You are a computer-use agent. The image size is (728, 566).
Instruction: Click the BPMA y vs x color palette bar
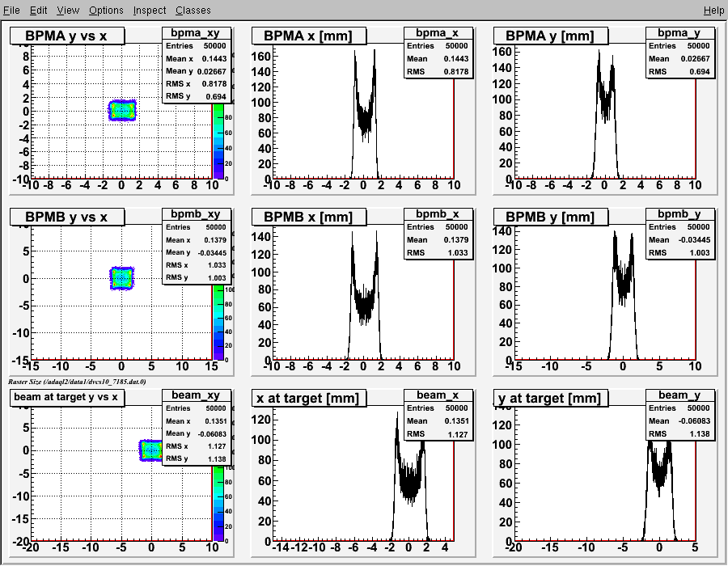point(218,141)
